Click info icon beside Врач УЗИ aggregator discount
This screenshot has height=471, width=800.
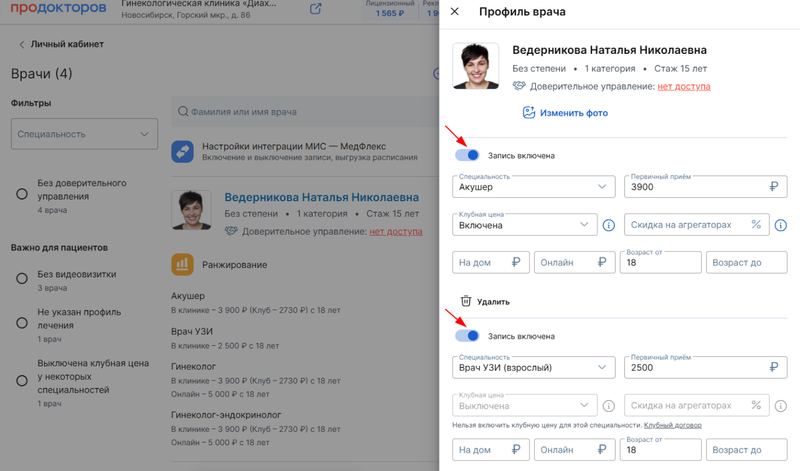point(781,406)
